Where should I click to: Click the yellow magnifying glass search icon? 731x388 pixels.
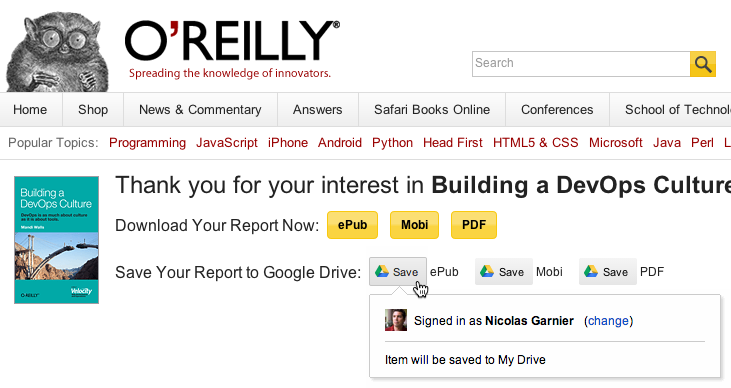tap(703, 64)
